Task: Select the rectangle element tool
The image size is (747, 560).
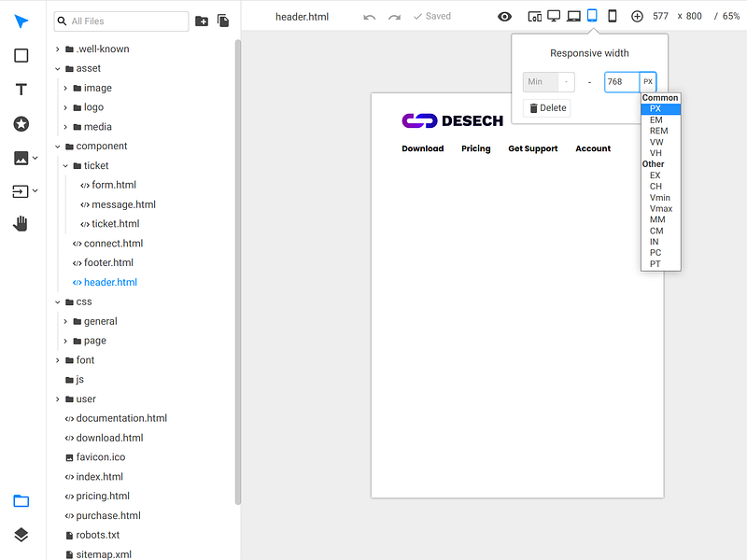Action: 21,56
